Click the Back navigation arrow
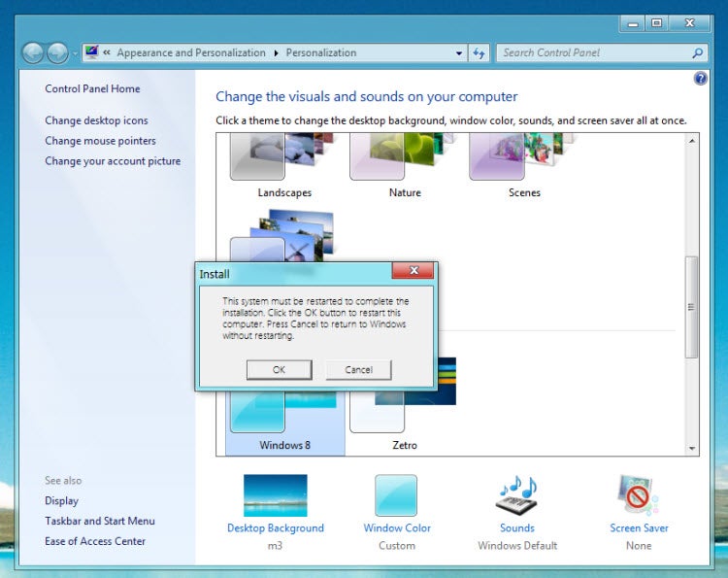Image resolution: width=728 pixels, height=578 pixels. pyautogui.click(x=33, y=53)
